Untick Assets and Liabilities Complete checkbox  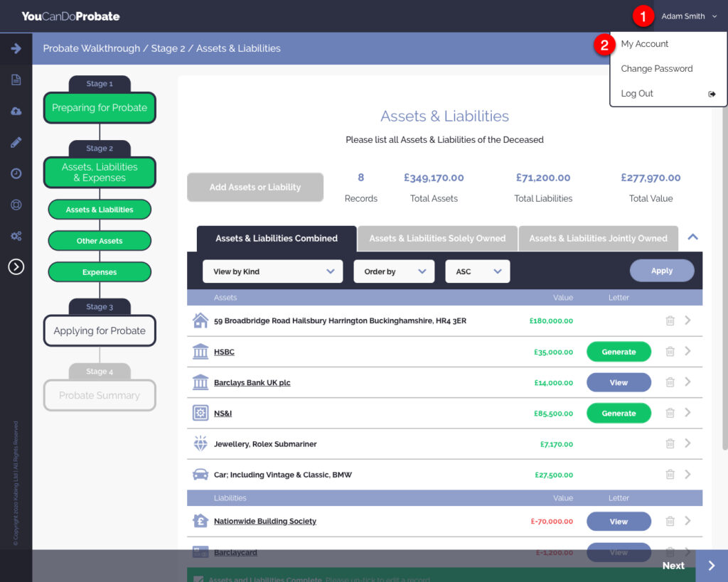coord(198,578)
